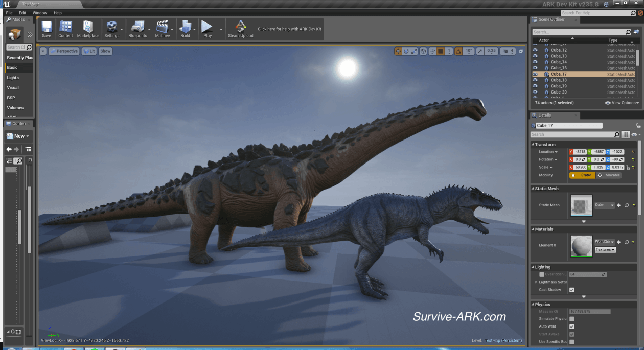Toggle the Cast Shadow checkbox
This screenshot has width=644, height=350.
click(572, 290)
